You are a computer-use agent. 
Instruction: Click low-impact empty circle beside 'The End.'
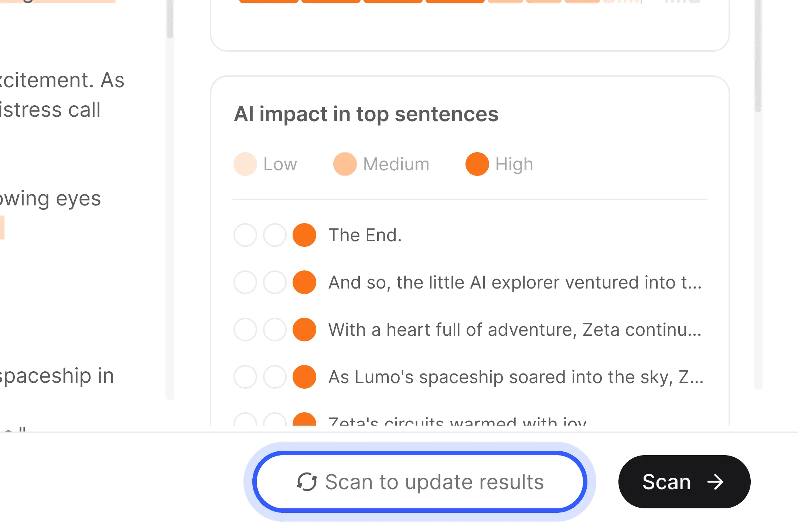[245, 235]
